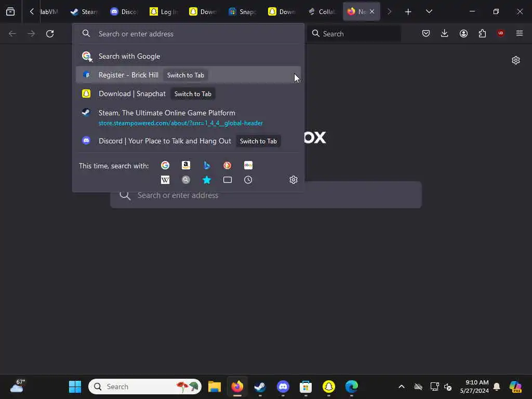Open search settings gear in address dropdown
Image resolution: width=532 pixels, height=399 pixels.
click(294, 180)
